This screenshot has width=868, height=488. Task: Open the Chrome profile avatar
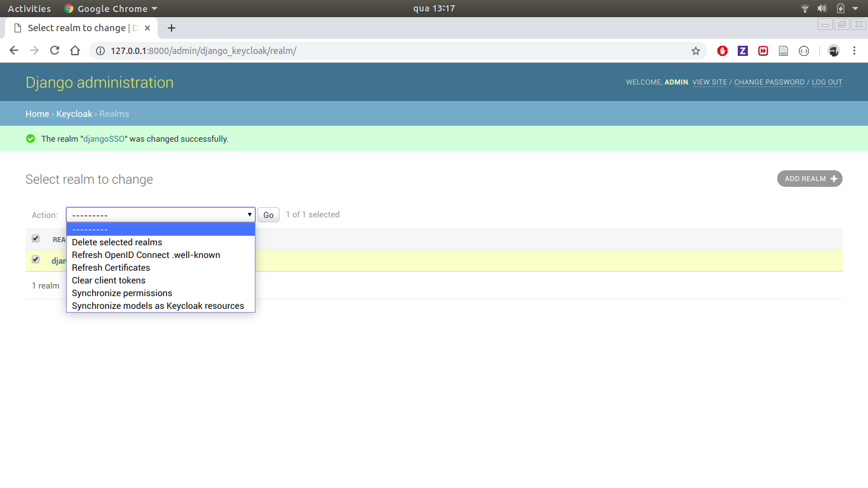[x=834, y=51]
